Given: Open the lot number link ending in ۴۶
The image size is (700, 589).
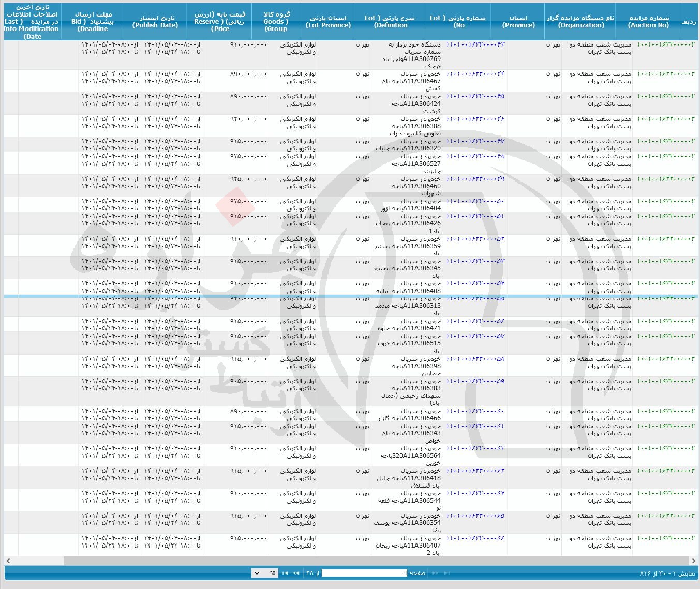Looking at the screenshot, I should point(475,119).
